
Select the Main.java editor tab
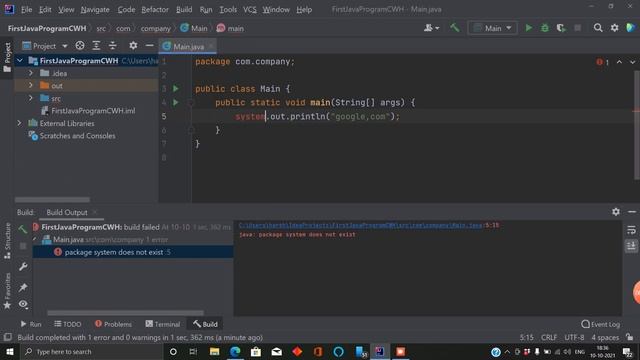188,47
